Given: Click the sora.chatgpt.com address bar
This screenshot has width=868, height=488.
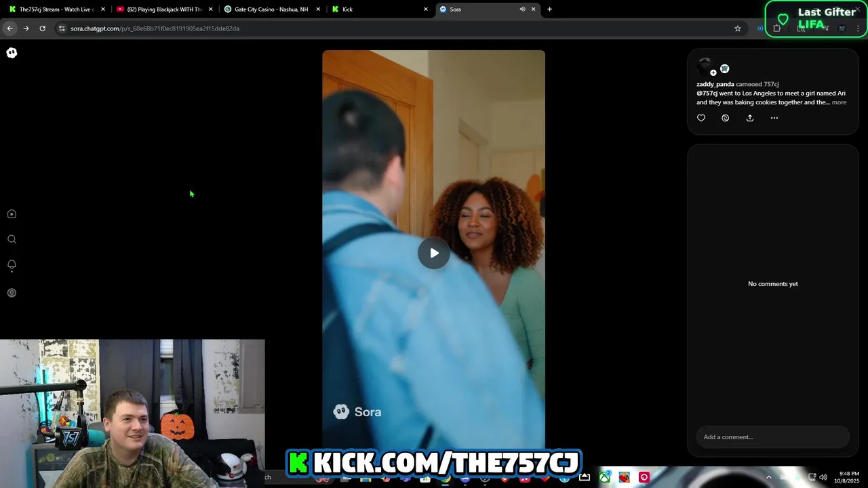Looking at the screenshot, I should click(x=399, y=28).
